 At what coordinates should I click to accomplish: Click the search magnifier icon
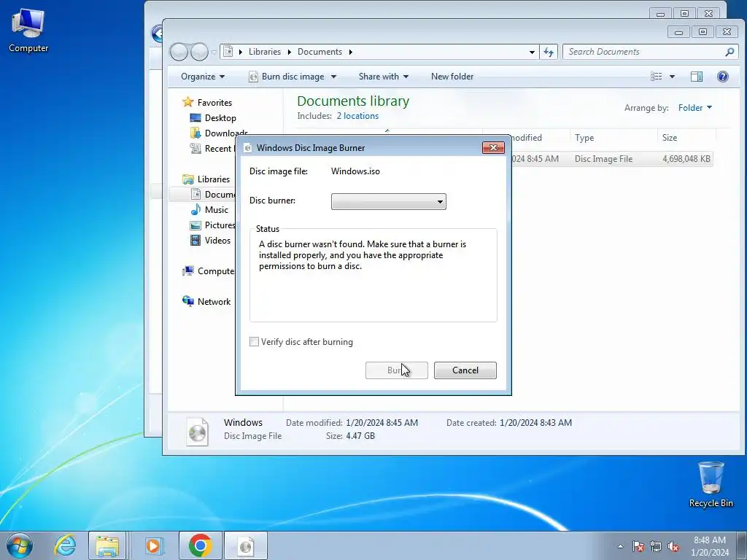click(729, 52)
